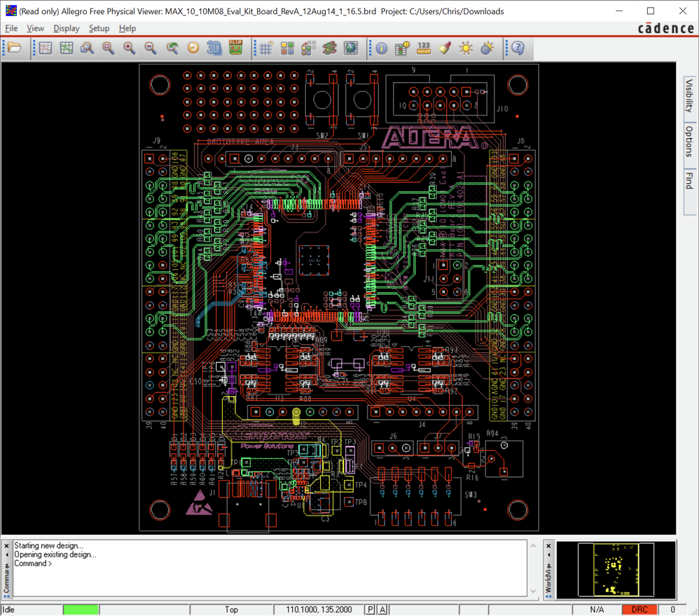Viewport: 699px width, 616px height.
Task: Click the Shadow Toggle icon
Action: (x=308, y=48)
